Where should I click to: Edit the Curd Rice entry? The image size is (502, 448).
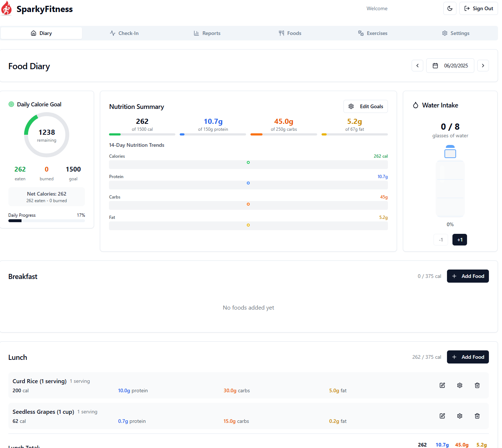[x=442, y=385]
